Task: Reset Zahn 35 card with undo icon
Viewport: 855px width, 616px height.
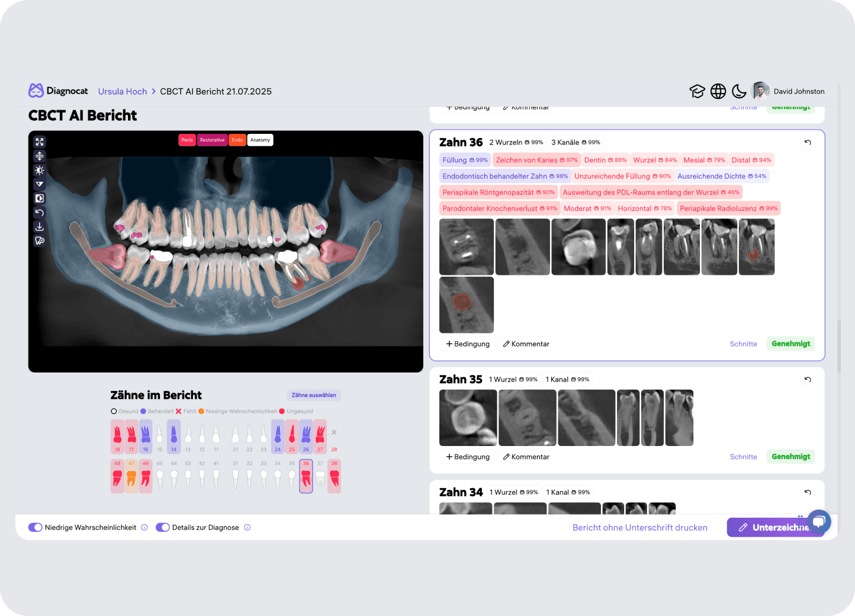Action: pyautogui.click(x=808, y=379)
